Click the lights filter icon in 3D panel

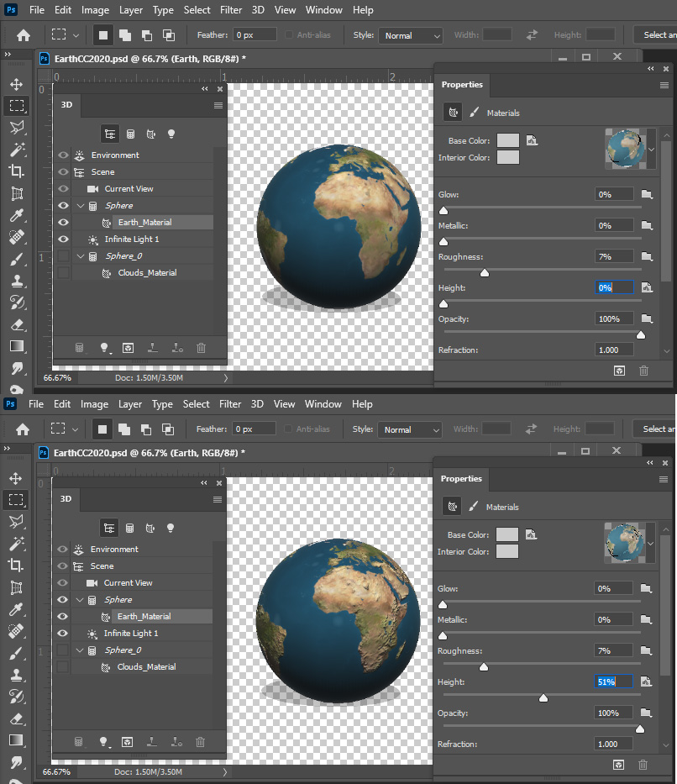pyautogui.click(x=171, y=133)
